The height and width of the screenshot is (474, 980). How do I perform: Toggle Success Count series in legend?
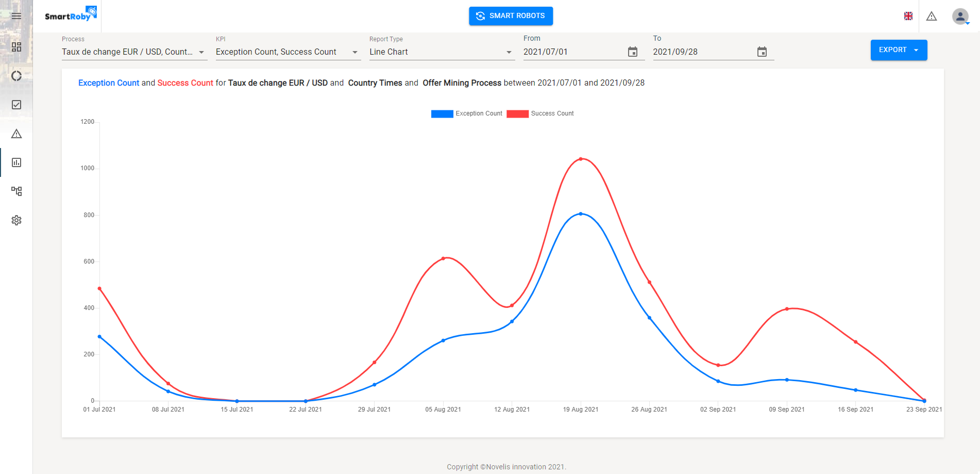coord(540,113)
